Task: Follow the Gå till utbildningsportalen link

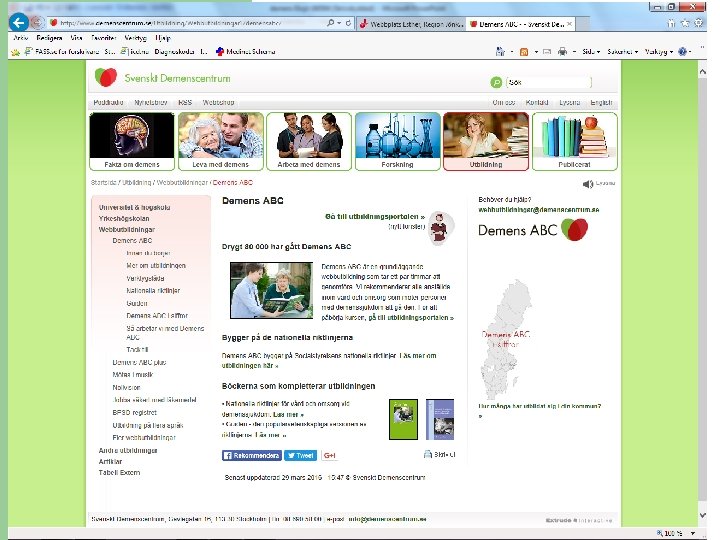Action: point(375,216)
